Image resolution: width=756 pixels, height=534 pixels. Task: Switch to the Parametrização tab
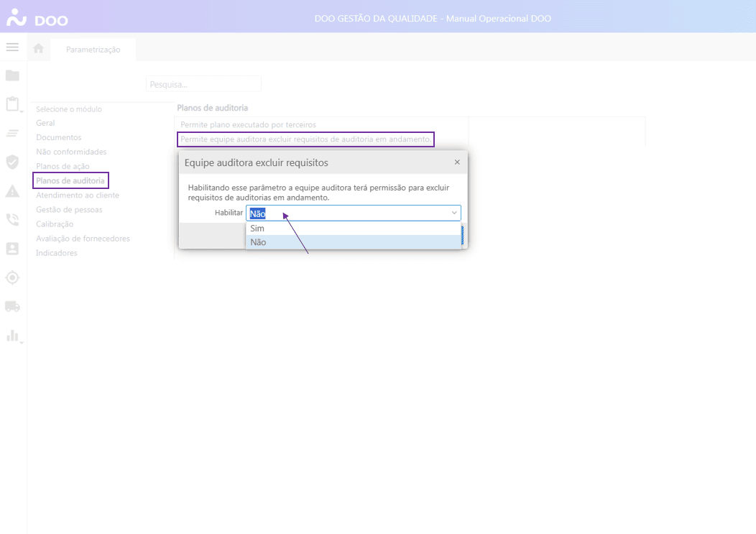pyautogui.click(x=93, y=50)
